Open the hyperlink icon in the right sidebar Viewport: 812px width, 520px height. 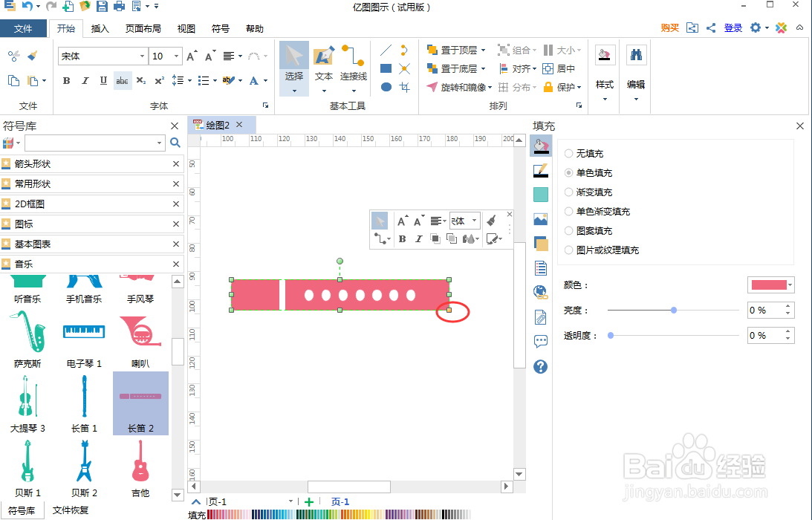coord(540,291)
